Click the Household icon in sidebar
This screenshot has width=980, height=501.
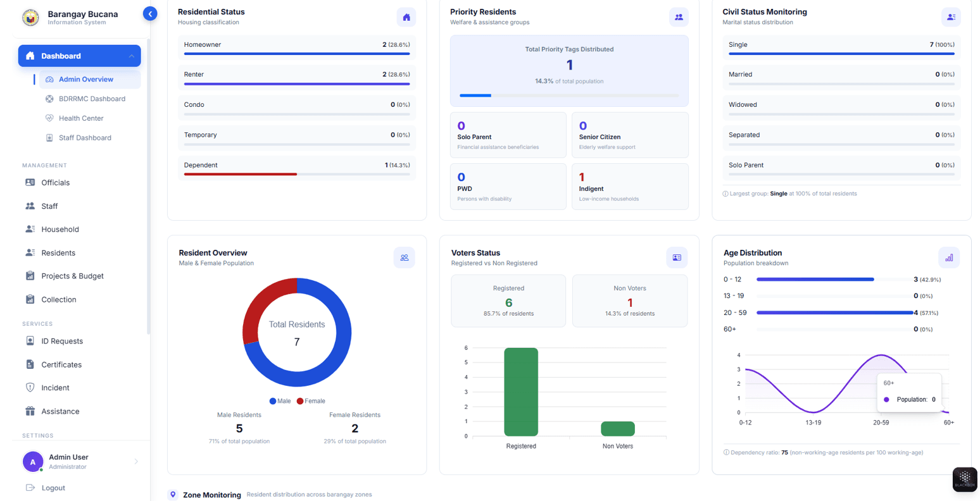coord(30,229)
